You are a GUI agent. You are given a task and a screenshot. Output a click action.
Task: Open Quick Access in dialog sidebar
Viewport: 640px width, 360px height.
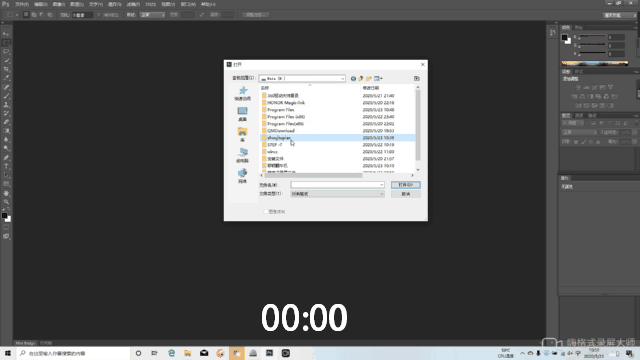click(242, 93)
